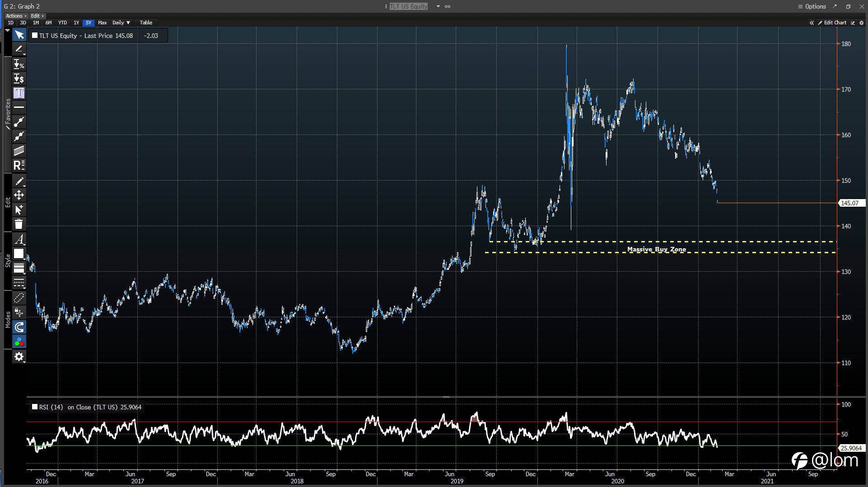
Task: Open the Options menu
Action: click(x=812, y=6)
